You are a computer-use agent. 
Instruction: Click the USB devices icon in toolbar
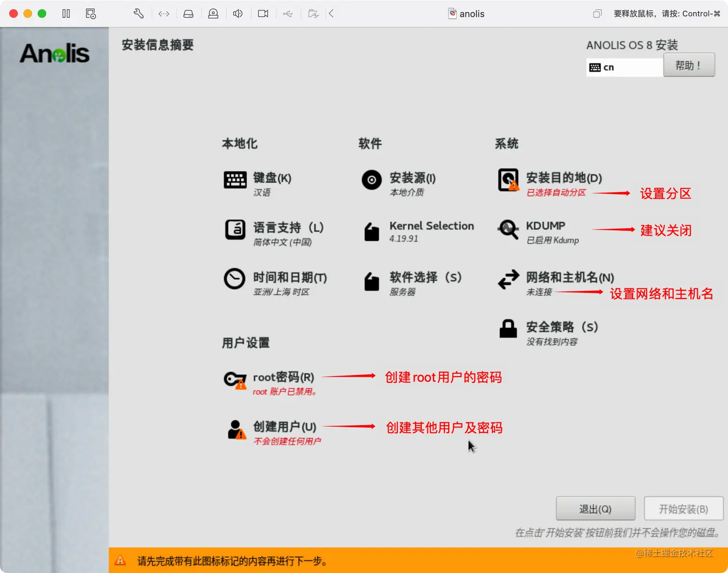tap(288, 13)
